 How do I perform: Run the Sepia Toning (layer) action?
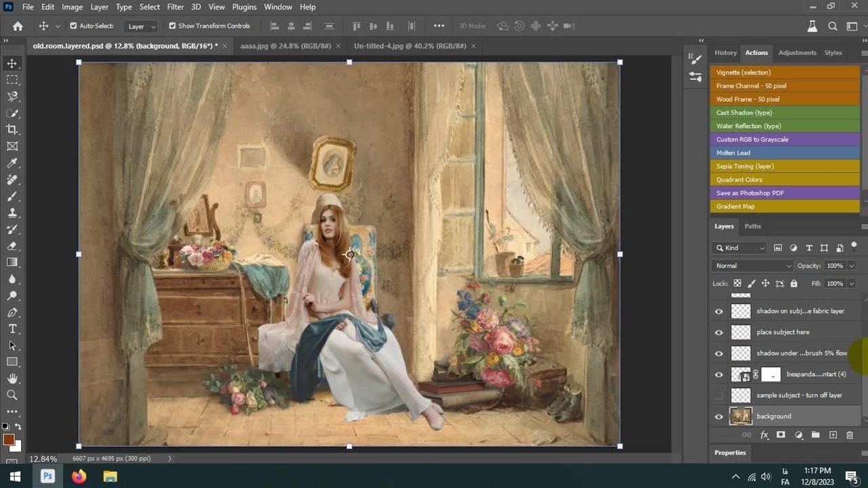(745, 166)
